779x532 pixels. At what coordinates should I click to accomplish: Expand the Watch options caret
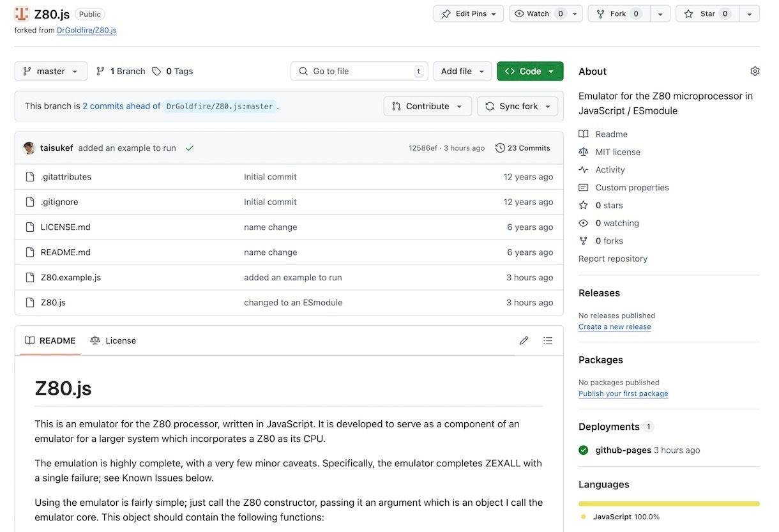tap(575, 14)
